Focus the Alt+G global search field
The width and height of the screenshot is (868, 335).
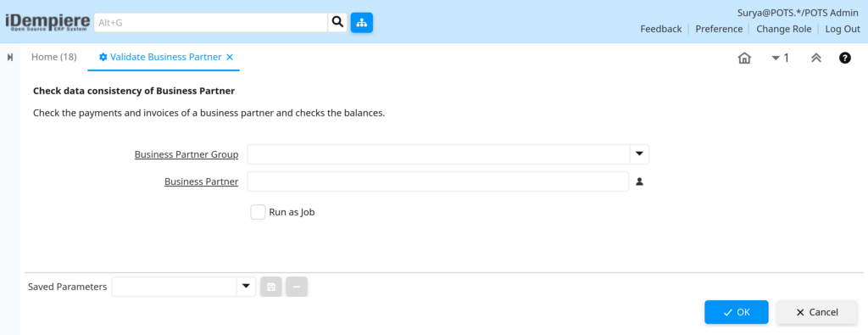click(x=211, y=23)
